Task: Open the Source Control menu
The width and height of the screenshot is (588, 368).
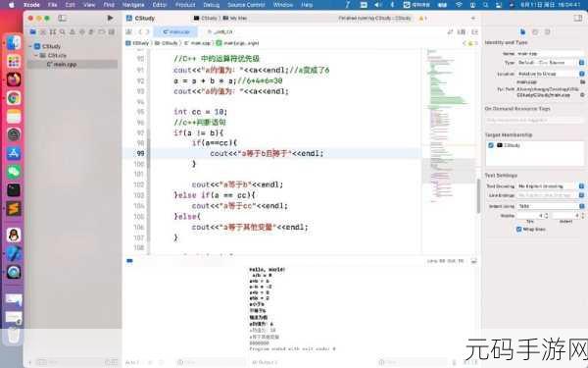Action: 246,5
